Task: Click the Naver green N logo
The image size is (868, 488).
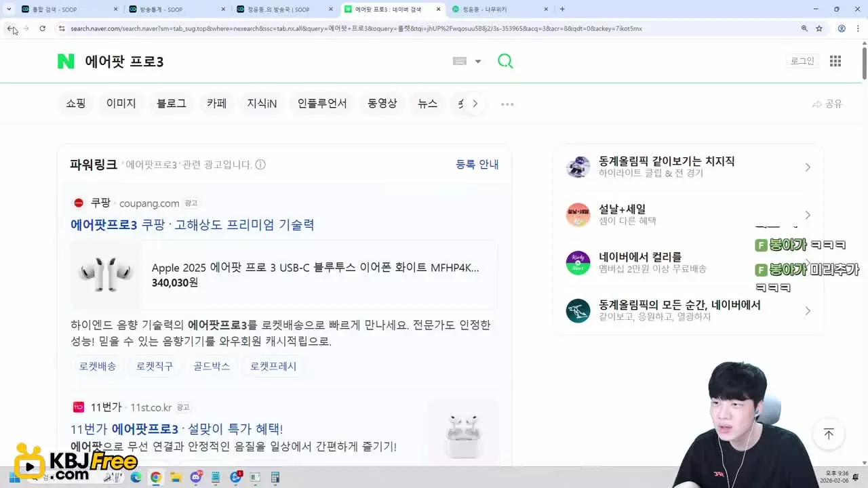Action: click(x=66, y=62)
